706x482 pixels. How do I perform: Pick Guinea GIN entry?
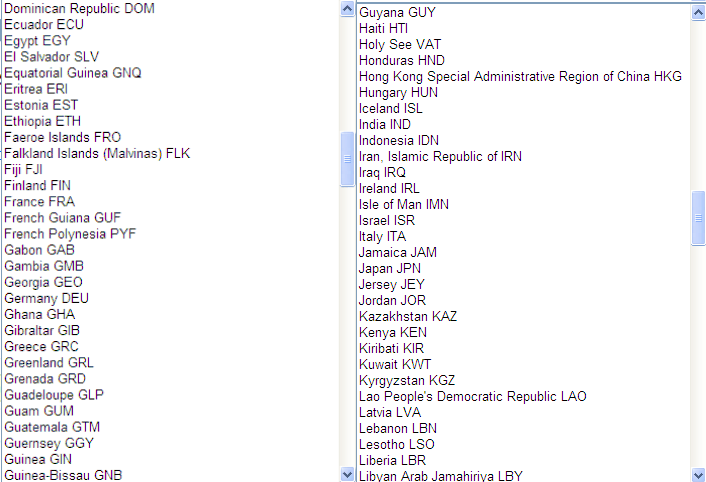point(38,459)
